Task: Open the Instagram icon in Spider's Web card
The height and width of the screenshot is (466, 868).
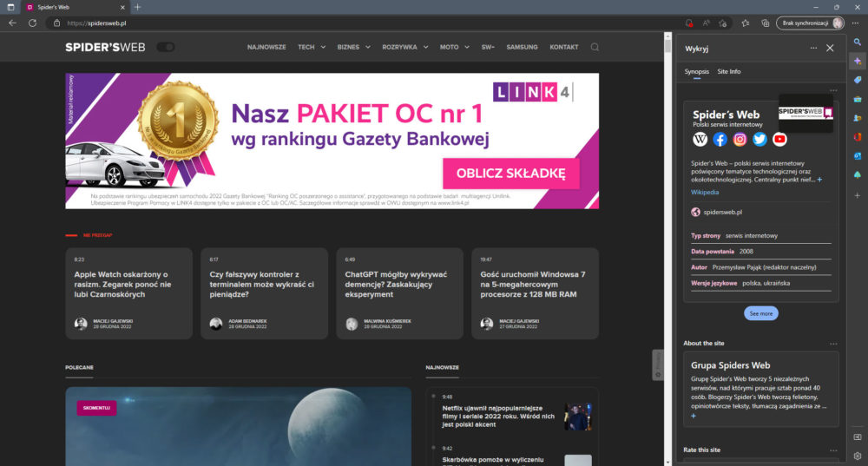Action: click(740, 140)
